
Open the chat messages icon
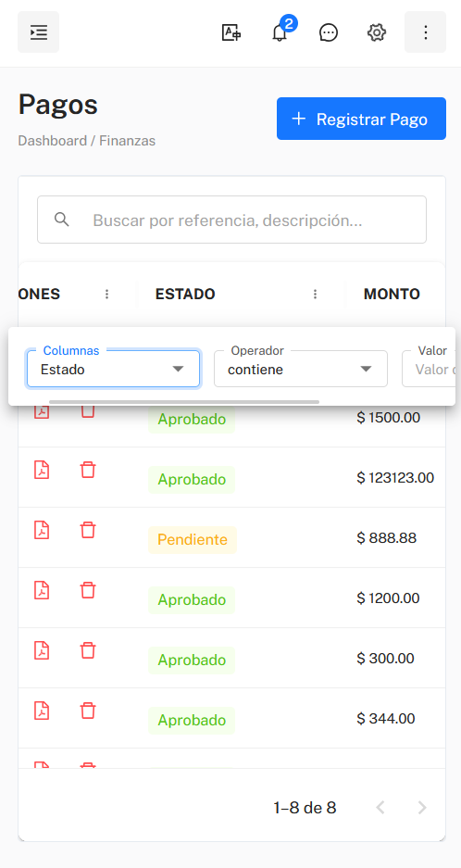click(329, 32)
